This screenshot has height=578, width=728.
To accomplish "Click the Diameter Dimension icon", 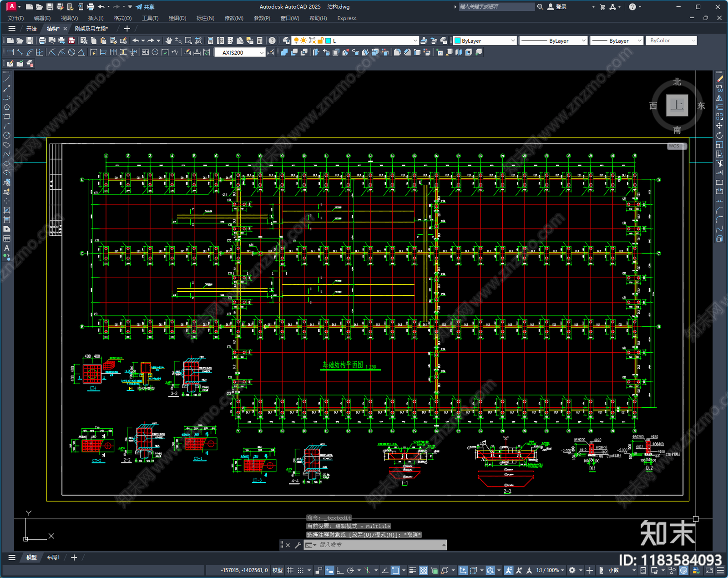I will (x=71, y=52).
